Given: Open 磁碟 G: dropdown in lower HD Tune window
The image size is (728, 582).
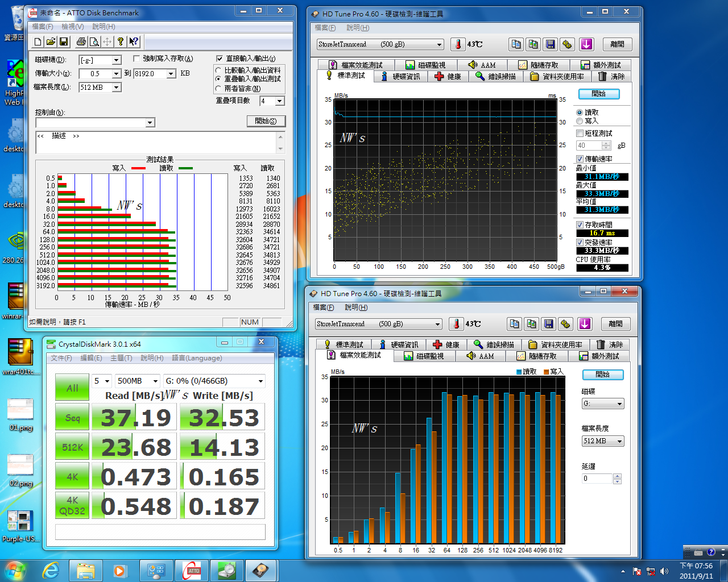Looking at the screenshot, I should (x=603, y=404).
